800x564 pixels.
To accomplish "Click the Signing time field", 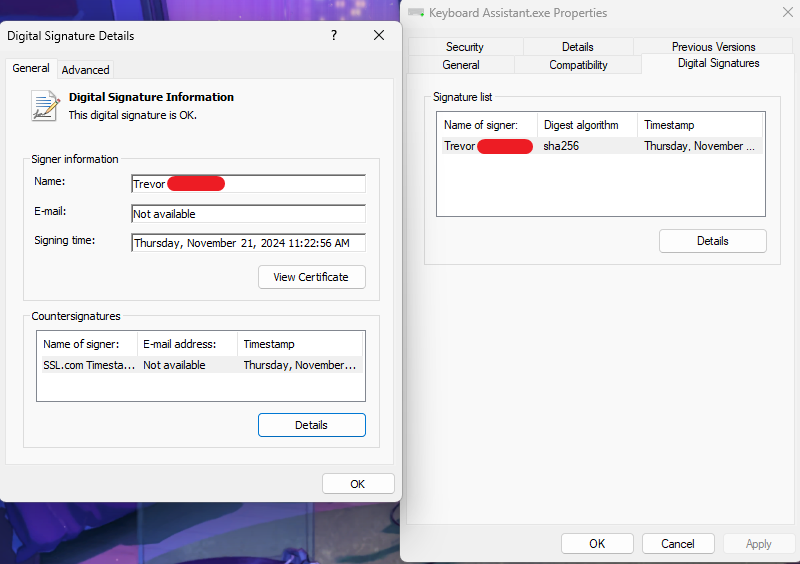I will click(x=248, y=243).
